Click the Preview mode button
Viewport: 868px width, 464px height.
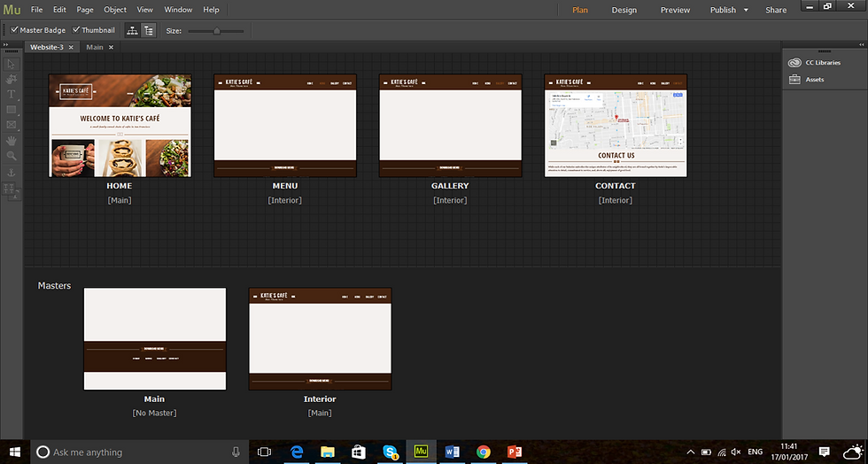click(x=675, y=10)
